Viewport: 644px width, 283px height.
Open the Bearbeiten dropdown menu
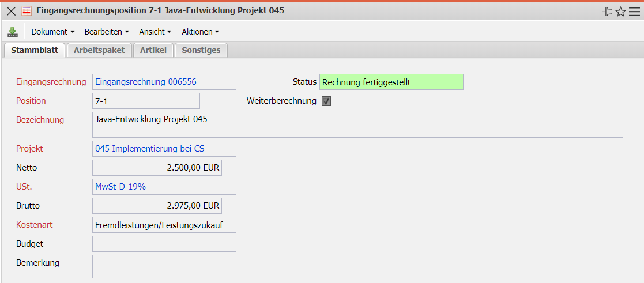point(106,32)
